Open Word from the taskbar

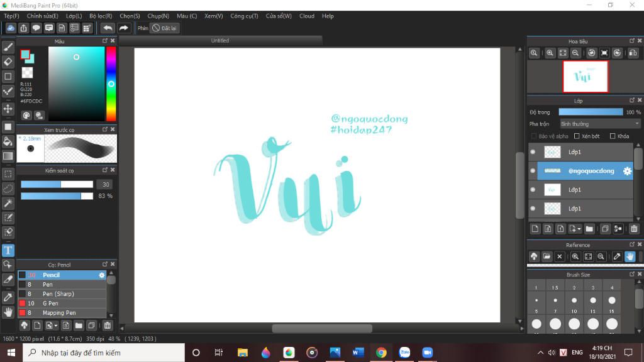tap(358, 353)
